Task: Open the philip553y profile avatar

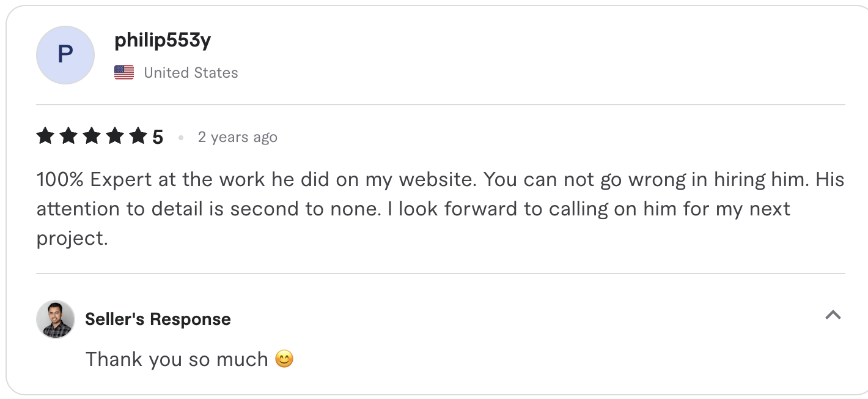Action: pyautogui.click(x=65, y=55)
